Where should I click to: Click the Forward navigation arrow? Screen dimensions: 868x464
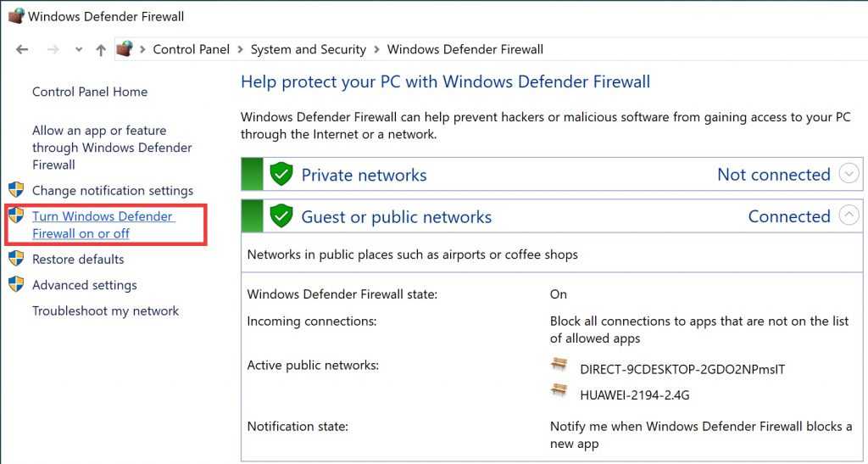[52, 50]
